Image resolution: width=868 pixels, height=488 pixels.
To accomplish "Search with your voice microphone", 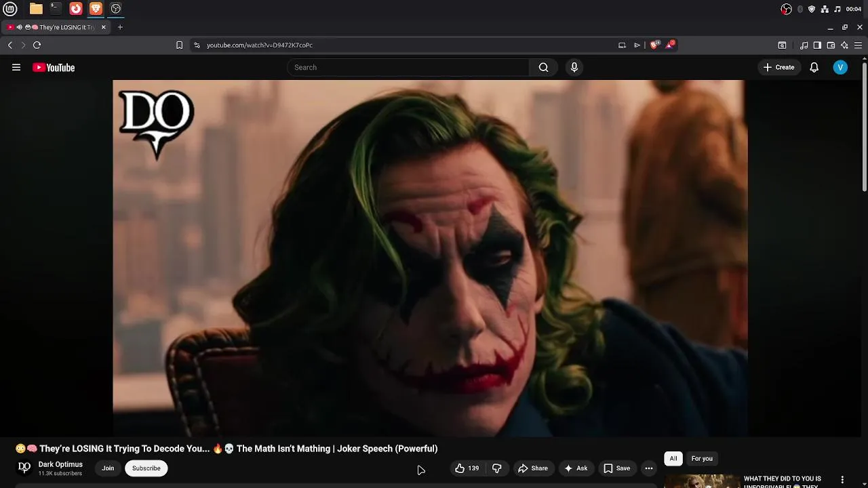I will [574, 67].
